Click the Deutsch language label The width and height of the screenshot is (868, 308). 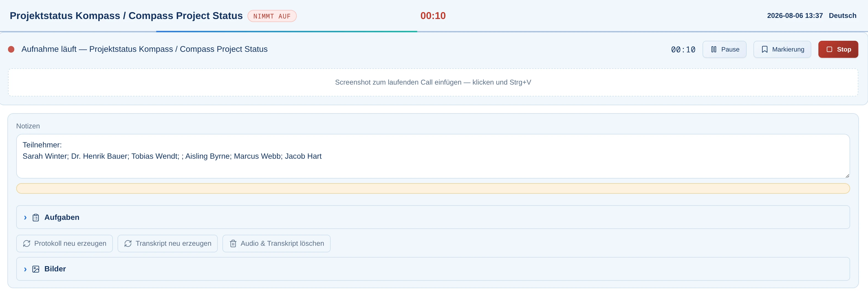click(842, 15)
